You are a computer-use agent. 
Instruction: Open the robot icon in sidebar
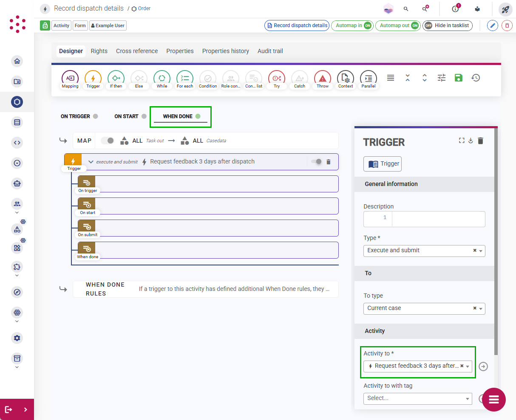(x=17, y=183)
